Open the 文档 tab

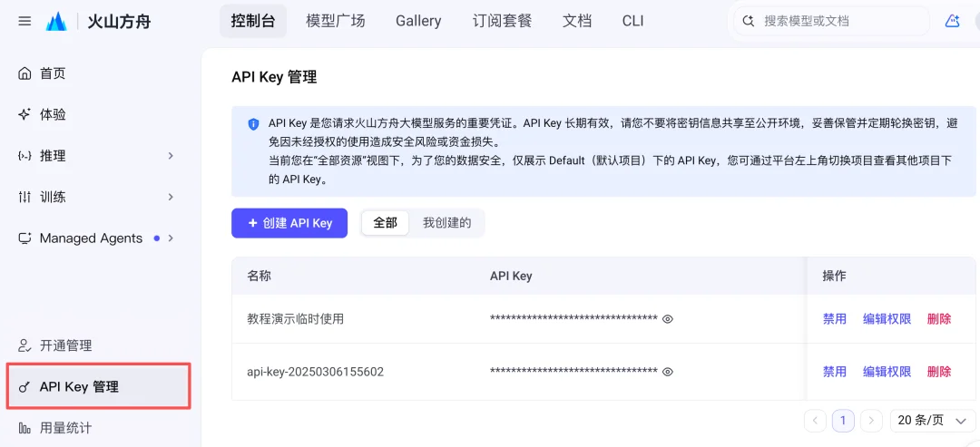coord(577,21)
